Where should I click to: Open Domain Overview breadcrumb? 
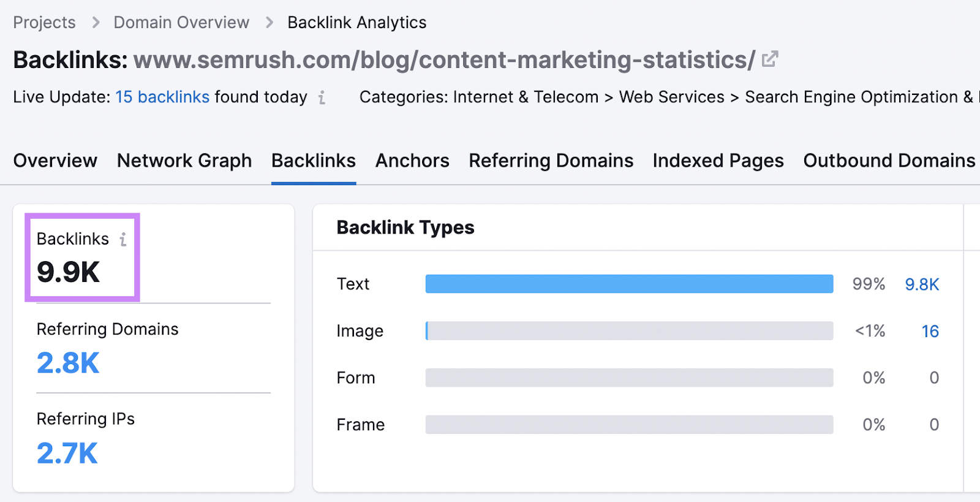click(x=181, y=23)
